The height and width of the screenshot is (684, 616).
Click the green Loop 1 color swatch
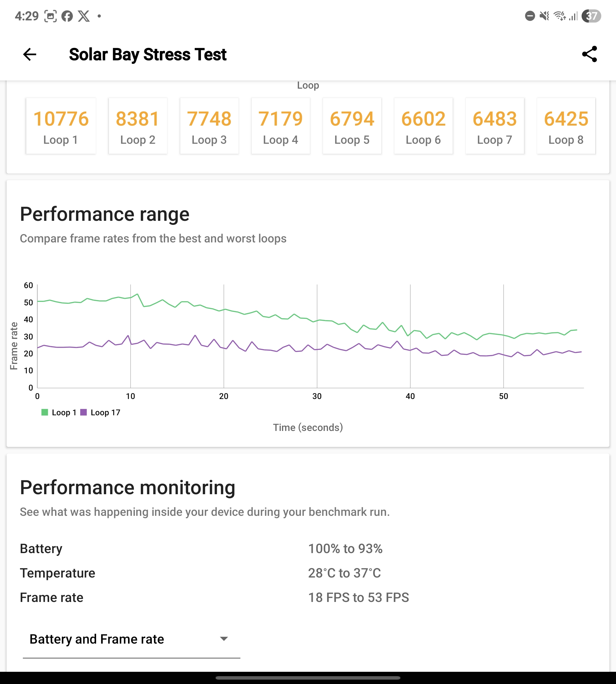point(45,412)
